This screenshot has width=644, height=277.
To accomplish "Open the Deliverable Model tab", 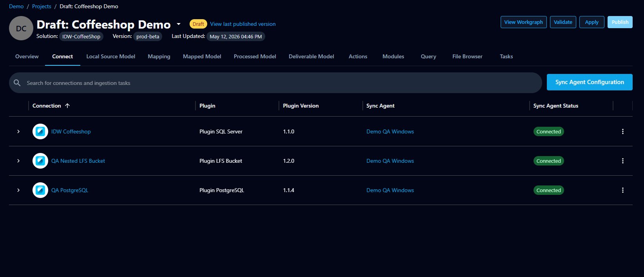I will (x=311, y=56).
